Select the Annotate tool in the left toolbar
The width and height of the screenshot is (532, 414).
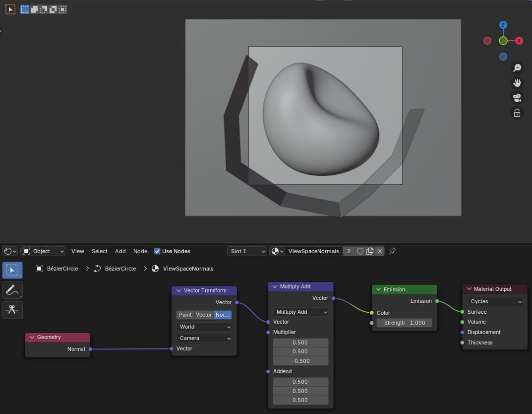[x=12, y=290]
